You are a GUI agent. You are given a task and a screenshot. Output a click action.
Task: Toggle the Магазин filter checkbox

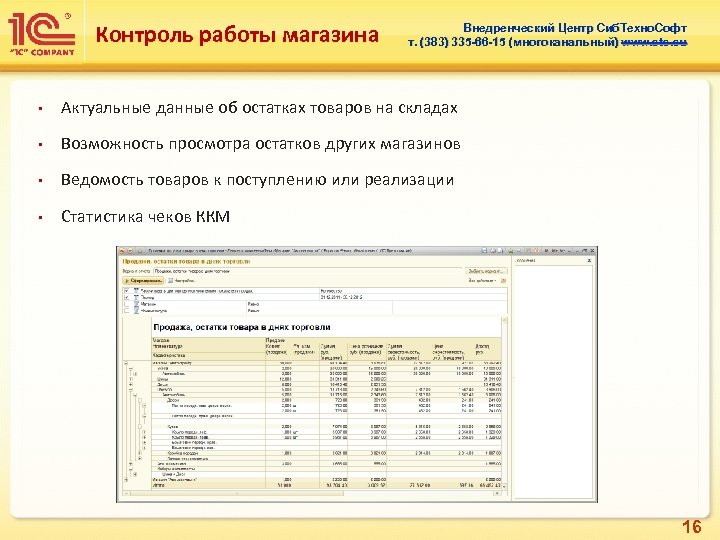(x=127, y=304)
